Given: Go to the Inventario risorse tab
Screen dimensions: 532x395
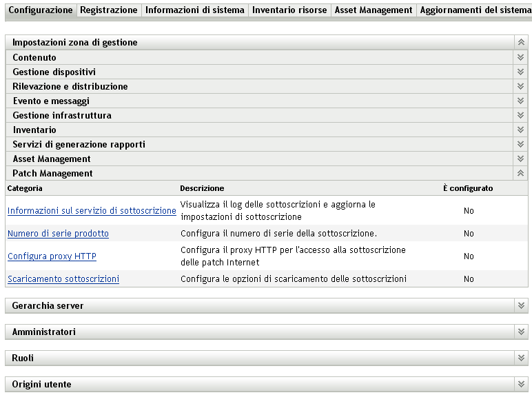Looking at the screenshot, I should (x=289, y=10).
